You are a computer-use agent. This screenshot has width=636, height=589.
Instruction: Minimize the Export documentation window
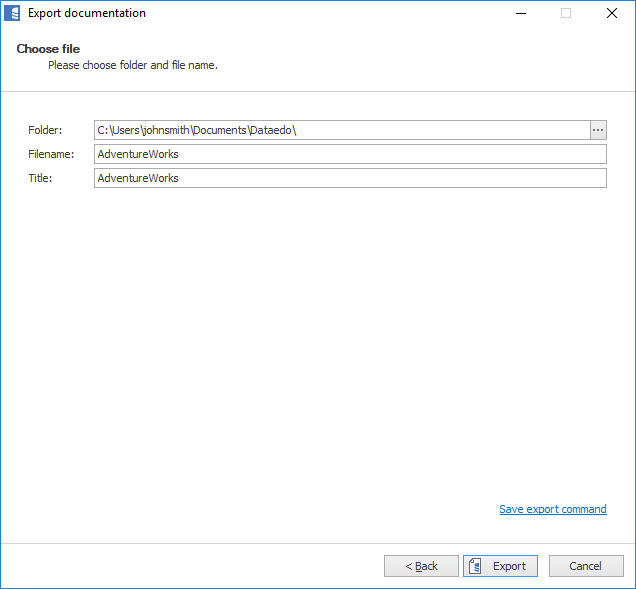click(520, 13)
